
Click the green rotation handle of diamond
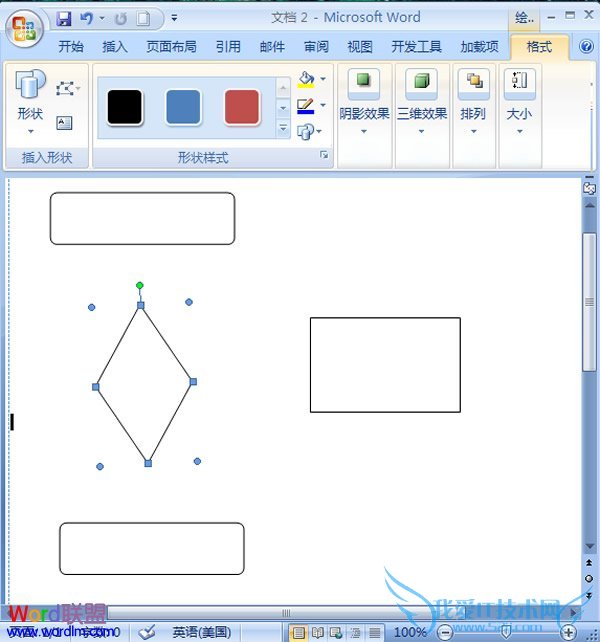(140, 285)
